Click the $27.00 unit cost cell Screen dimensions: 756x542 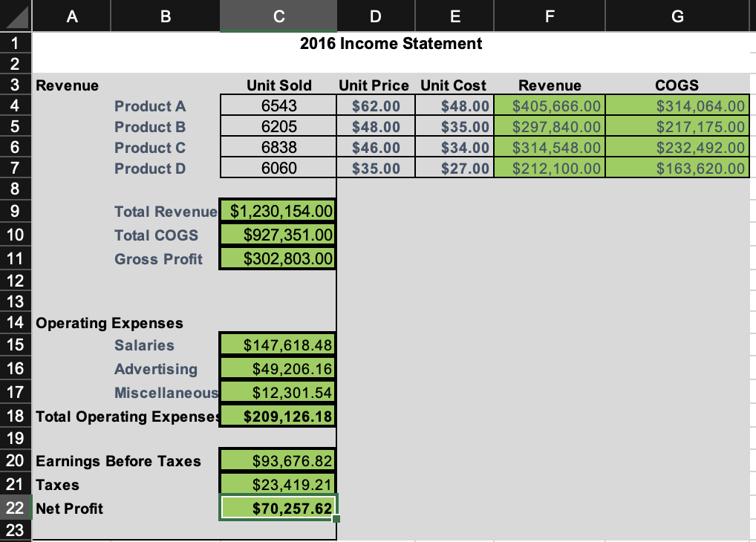click(454, 168)
